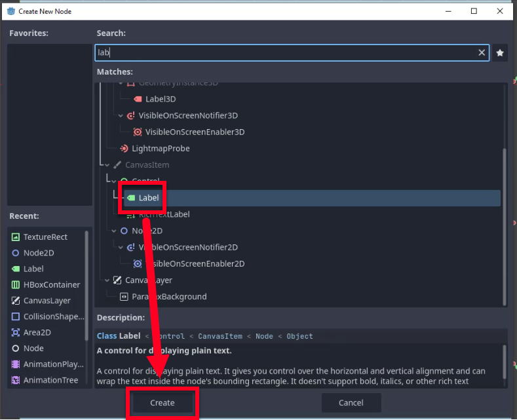Click the CanvasLayer icon in Recent
The image size is (517, 420).
(x=16, y=300)
